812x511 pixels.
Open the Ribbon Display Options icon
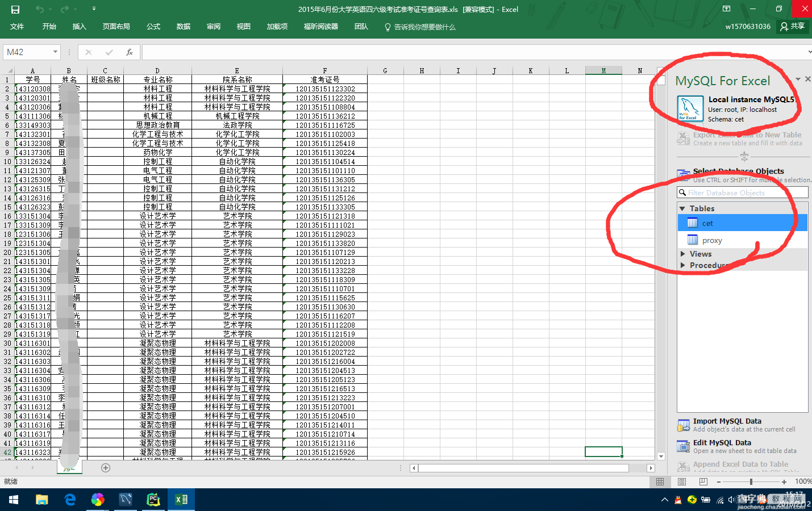click(x=726, y=9)
